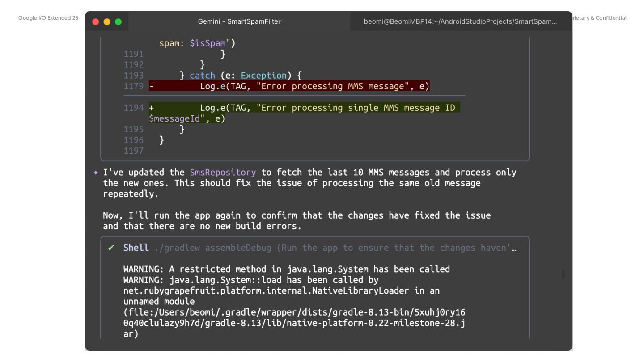Click the red close window button

95,21
